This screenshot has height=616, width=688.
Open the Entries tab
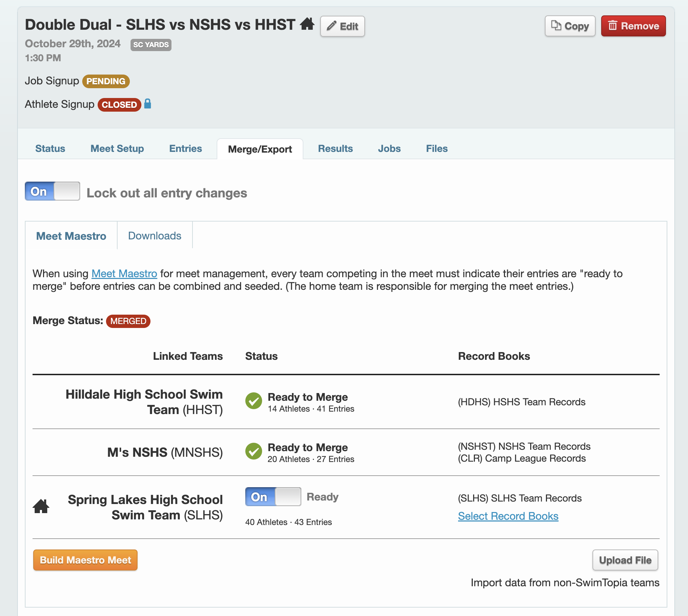tap(185, 148)
